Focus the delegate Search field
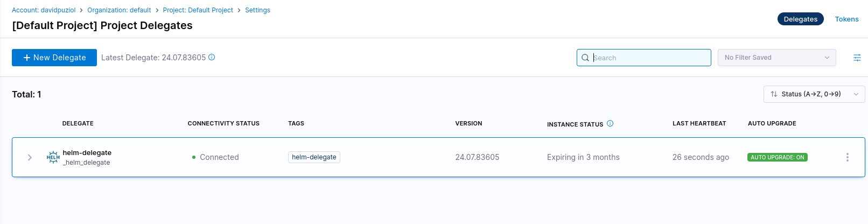This screenshot has height=224, width=868. pyautogui.click(x=649, y=58)
